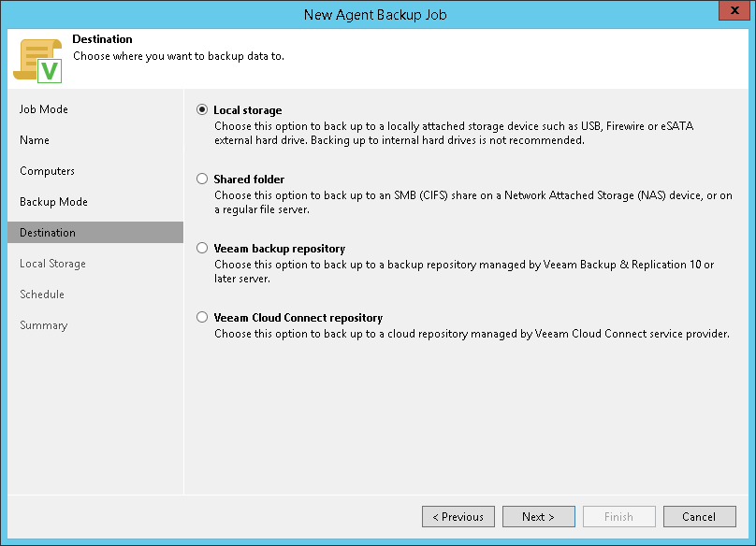Choose the Shared folder radio option
This screenshot has width=756, height=546.
pyautogui.click(x=202, y=180)
